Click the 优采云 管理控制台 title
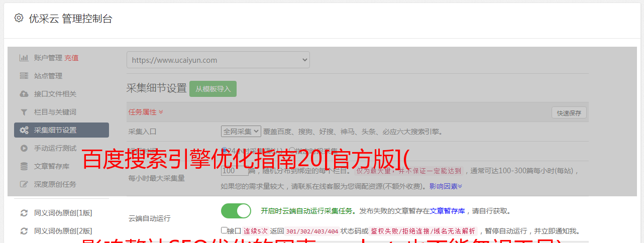 (70, 19)
